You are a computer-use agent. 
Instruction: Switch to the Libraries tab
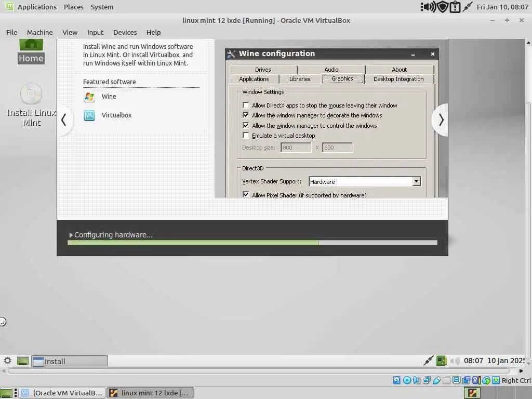click(x=300, y=79)
